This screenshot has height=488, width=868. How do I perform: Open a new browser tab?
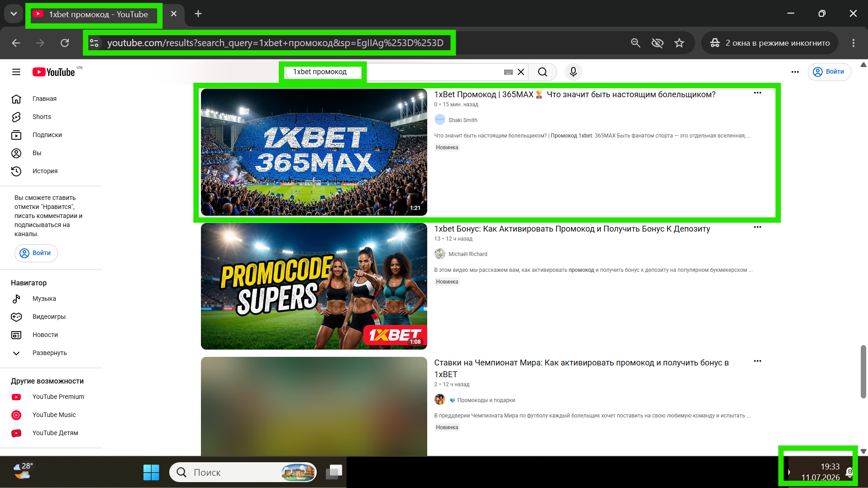coord(198,14)
